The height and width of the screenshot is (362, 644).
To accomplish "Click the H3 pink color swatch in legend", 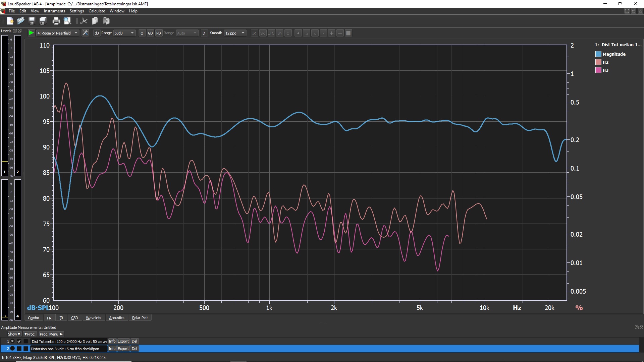I will tap(598, 70).
